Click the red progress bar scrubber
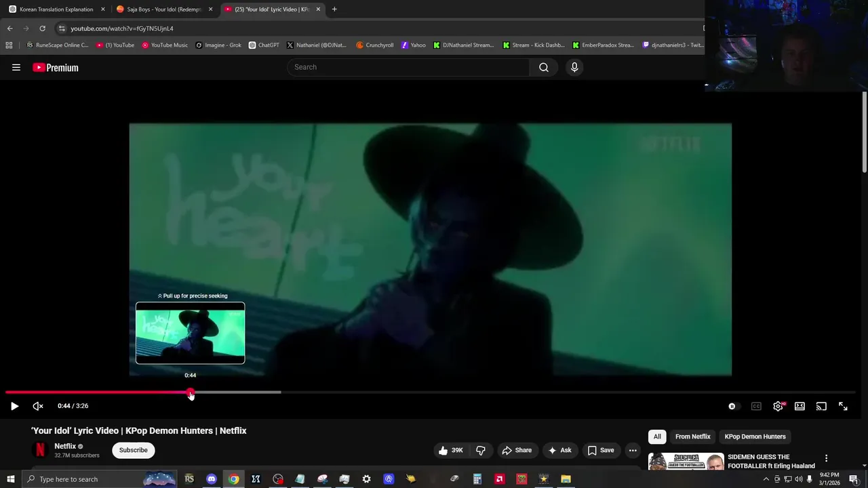 (x=191, y=392)
